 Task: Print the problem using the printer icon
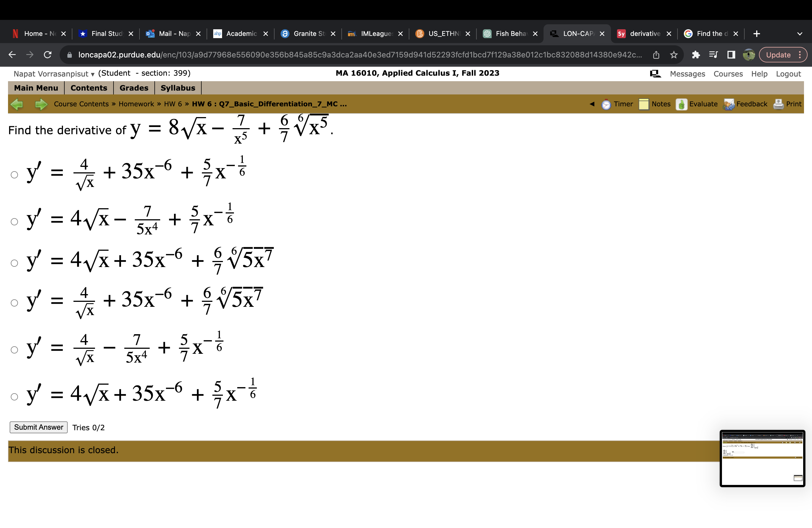[778, 104]
